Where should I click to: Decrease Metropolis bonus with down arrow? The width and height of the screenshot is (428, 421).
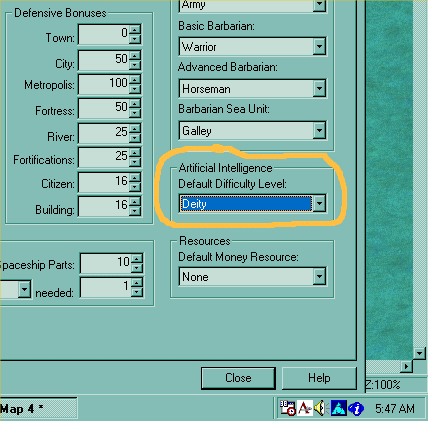click(135, 89)
